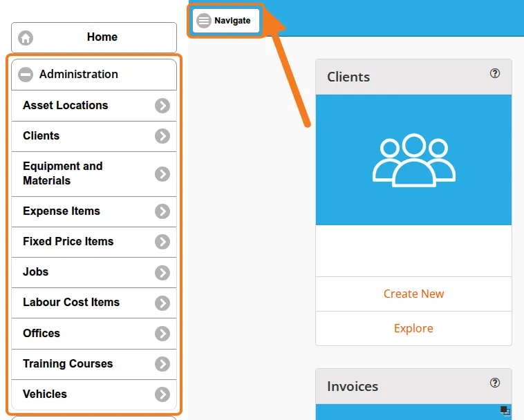Click the arrow icon next to Expense Items
Screen dimensions: 524x420
(x=162, y=211)
